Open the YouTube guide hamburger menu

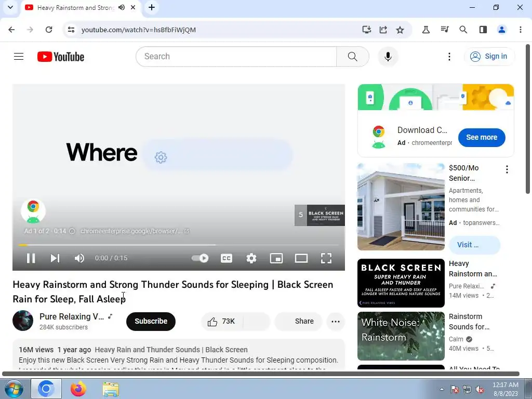tap(19, 57)
